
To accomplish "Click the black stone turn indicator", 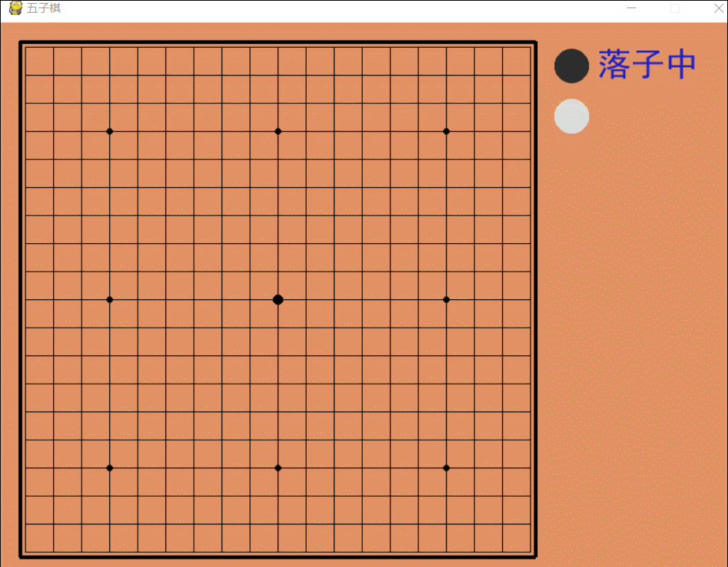I will 571,66.
